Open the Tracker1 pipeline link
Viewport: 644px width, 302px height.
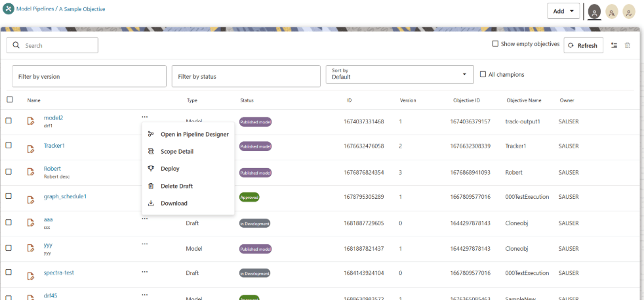click(x=54, y=146)
